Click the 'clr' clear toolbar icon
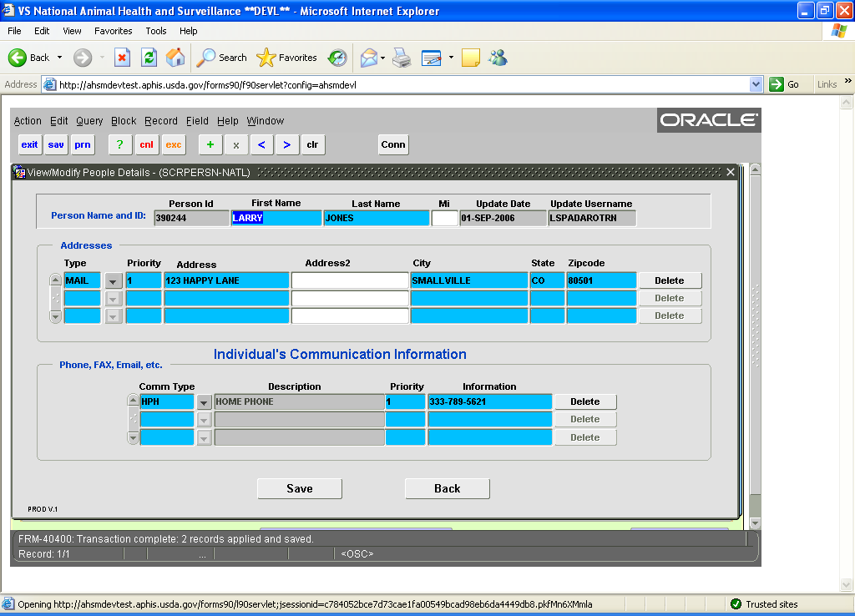The height and width of the screenshot is (616, 855). (312, 144)
